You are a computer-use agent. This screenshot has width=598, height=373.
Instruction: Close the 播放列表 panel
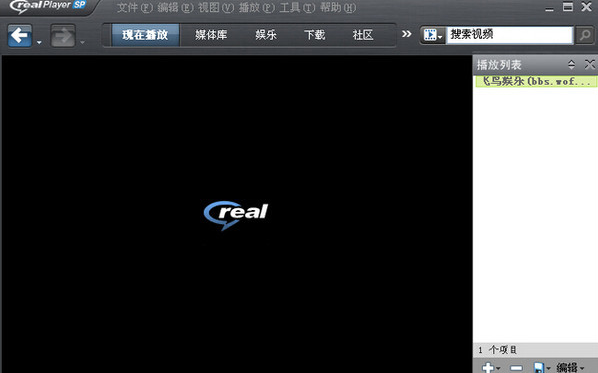point(590,64)
